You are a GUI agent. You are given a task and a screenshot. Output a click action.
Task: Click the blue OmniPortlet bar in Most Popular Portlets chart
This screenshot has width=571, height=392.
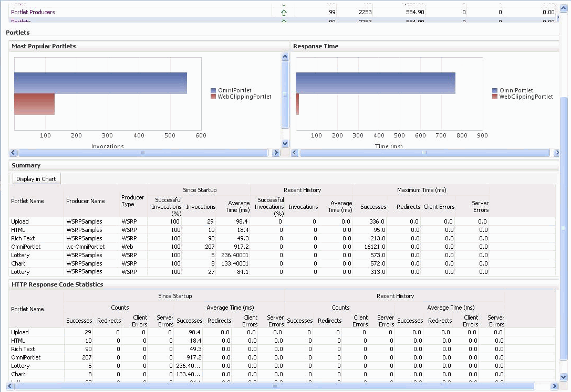[x=100, y=83]
